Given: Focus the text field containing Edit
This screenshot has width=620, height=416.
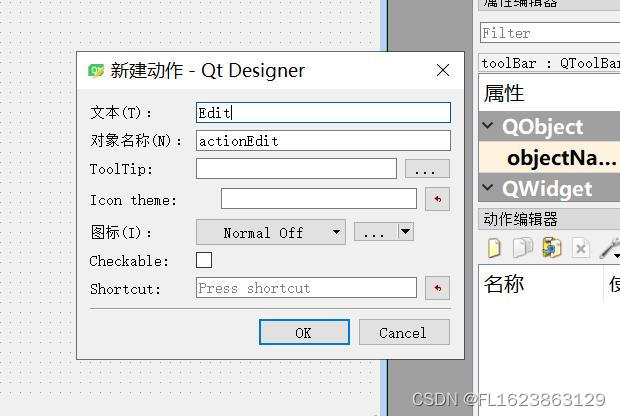Looking at the screenshot, I should [x=323, y=113].
